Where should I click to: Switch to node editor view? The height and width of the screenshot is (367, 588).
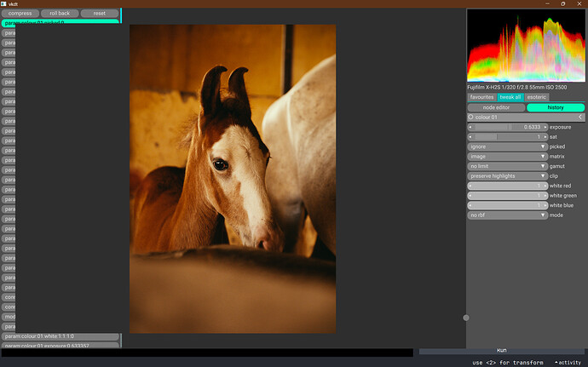pyautogui.click(x=496, y=107)
